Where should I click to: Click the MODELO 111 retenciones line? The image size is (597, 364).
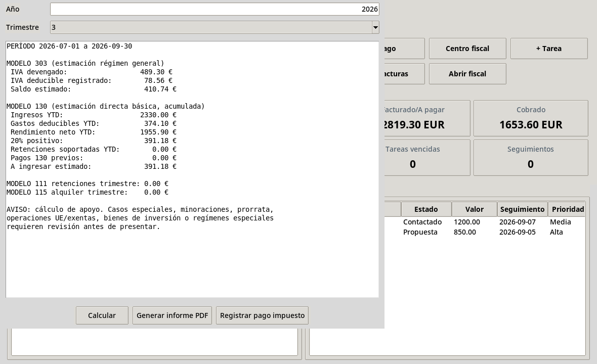coord(87,184)
